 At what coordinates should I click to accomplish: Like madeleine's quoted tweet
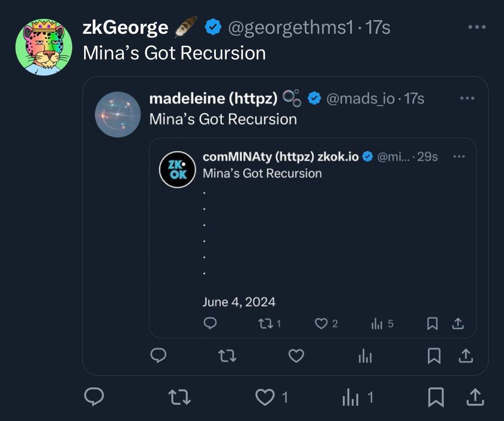(x=296, y=356)
